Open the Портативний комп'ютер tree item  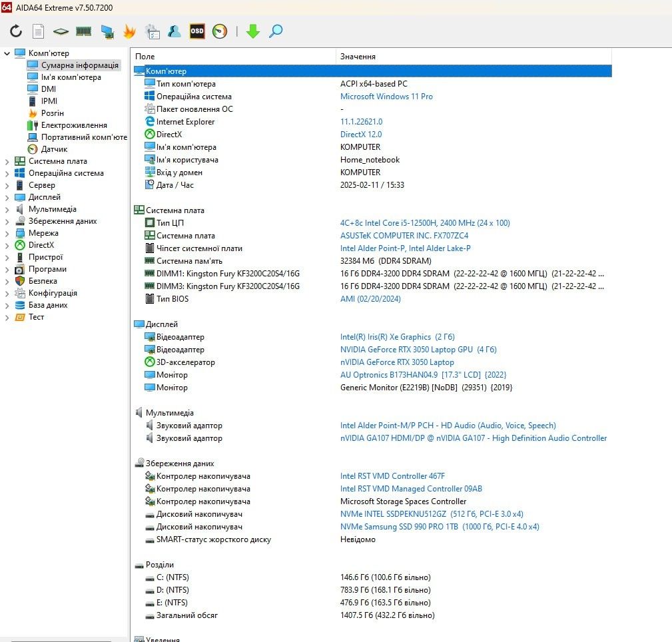pos(84,137)
